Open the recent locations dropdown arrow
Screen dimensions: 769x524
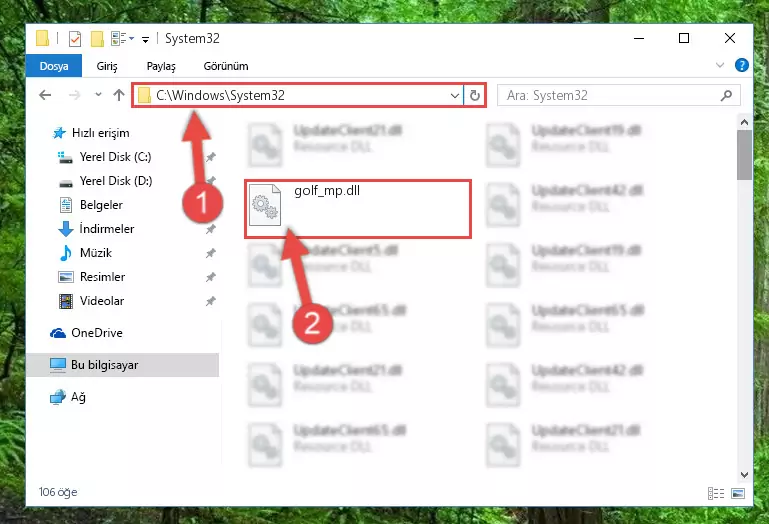point(98,94)
